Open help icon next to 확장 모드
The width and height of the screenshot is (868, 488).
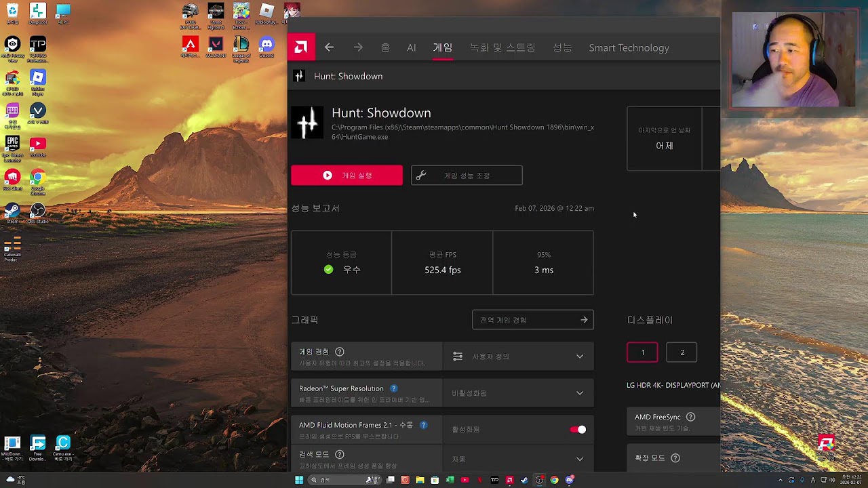[675, 458]
